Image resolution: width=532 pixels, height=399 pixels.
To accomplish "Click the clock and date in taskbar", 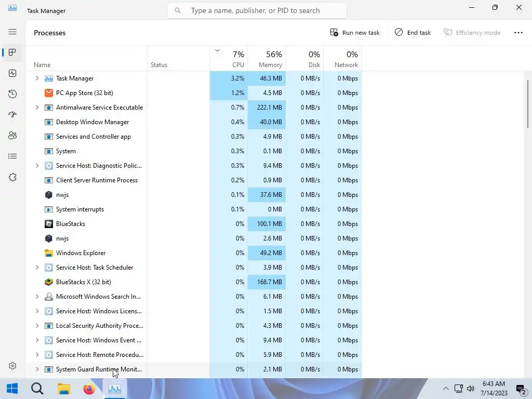I will pos(494,389).
